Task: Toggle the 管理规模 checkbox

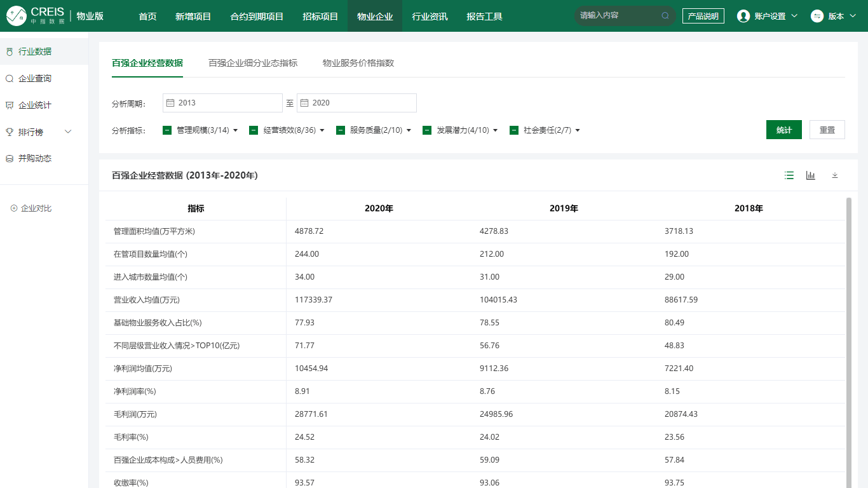Action: click(167, 130)
